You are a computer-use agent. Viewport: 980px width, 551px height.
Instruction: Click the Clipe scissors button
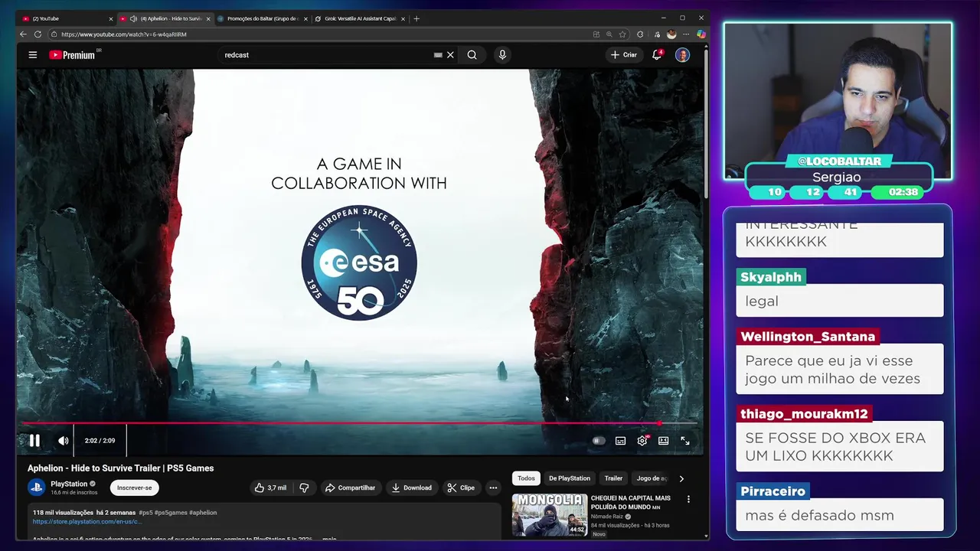point(461,487)
